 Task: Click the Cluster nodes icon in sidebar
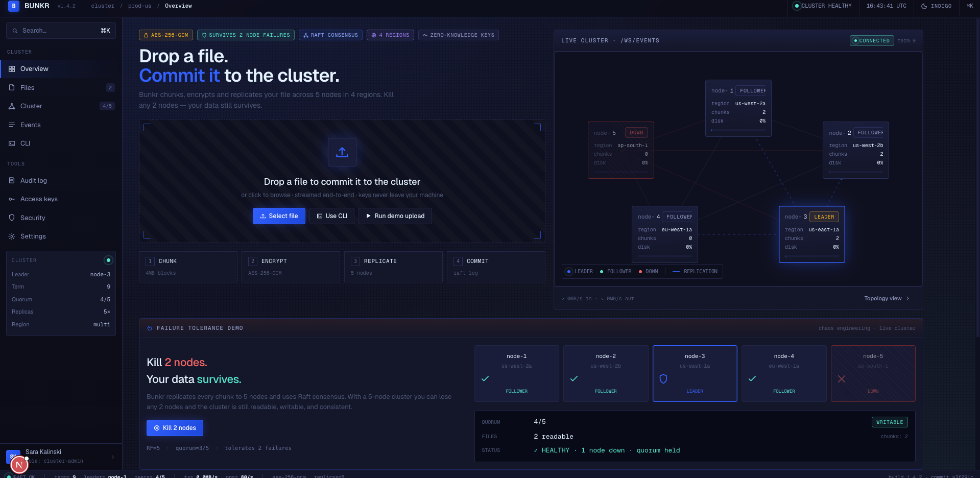12,106
